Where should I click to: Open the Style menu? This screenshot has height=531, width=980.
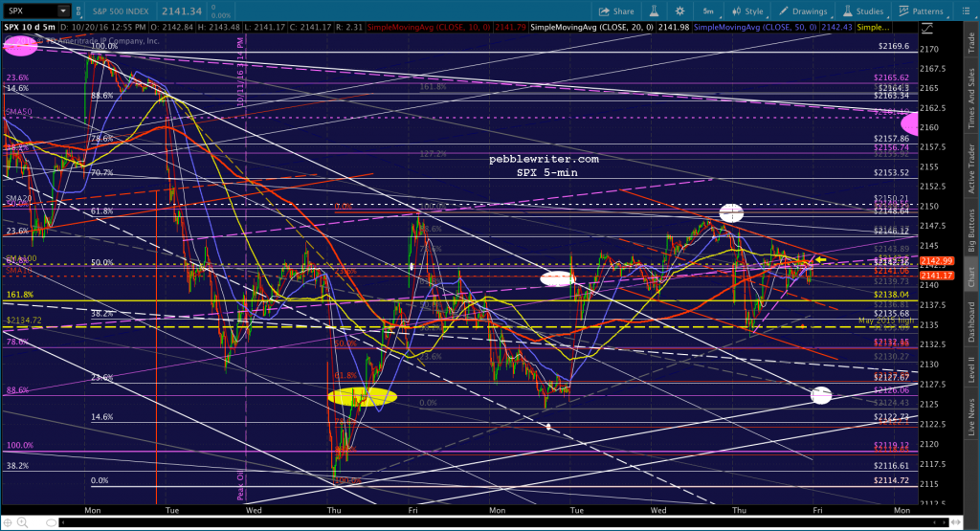747,11
